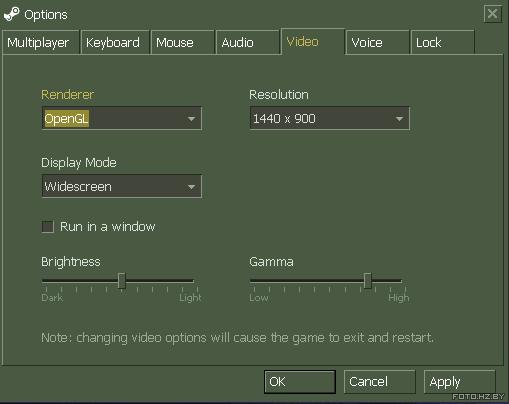Click the Renderer dropdown arrow
The image size is (509, 404).
pos(191,119)
